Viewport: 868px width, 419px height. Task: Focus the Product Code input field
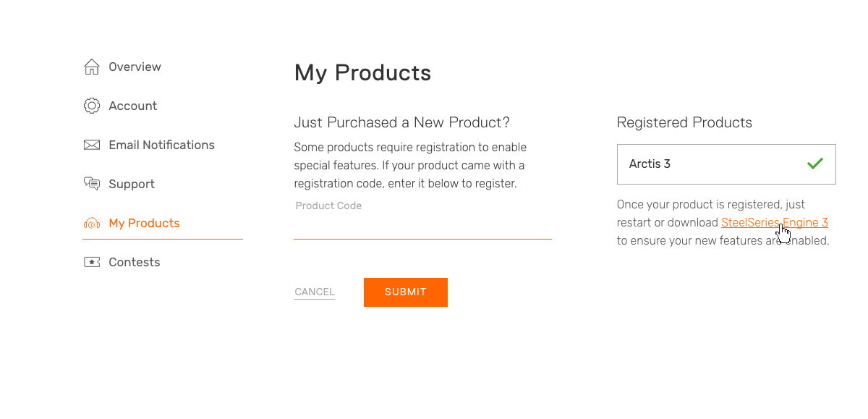[x=422, y=226]
